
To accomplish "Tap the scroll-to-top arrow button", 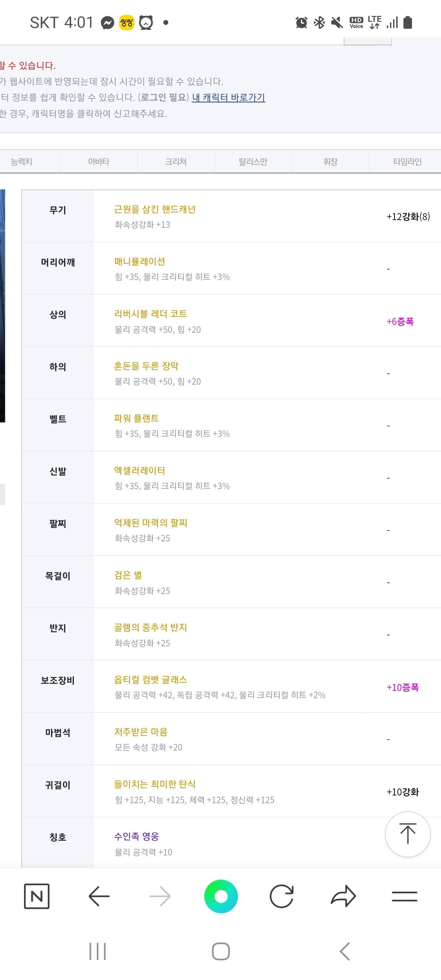I will (408, 834).
